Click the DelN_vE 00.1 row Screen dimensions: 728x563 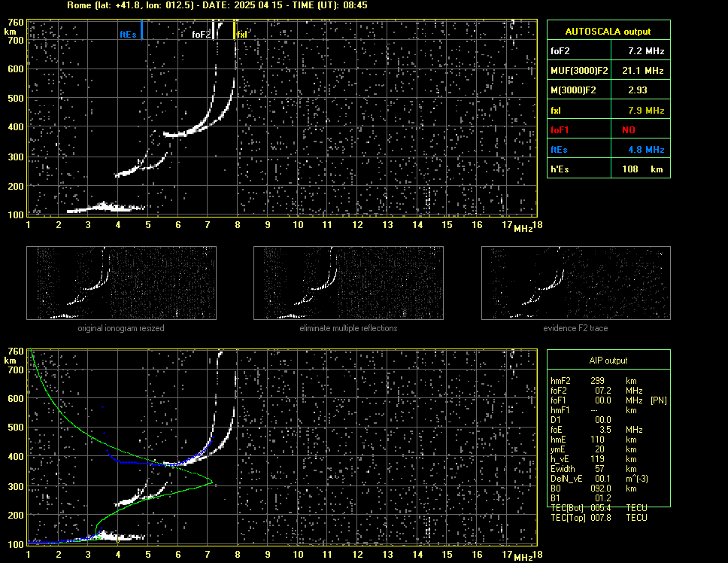click(599, 479)
